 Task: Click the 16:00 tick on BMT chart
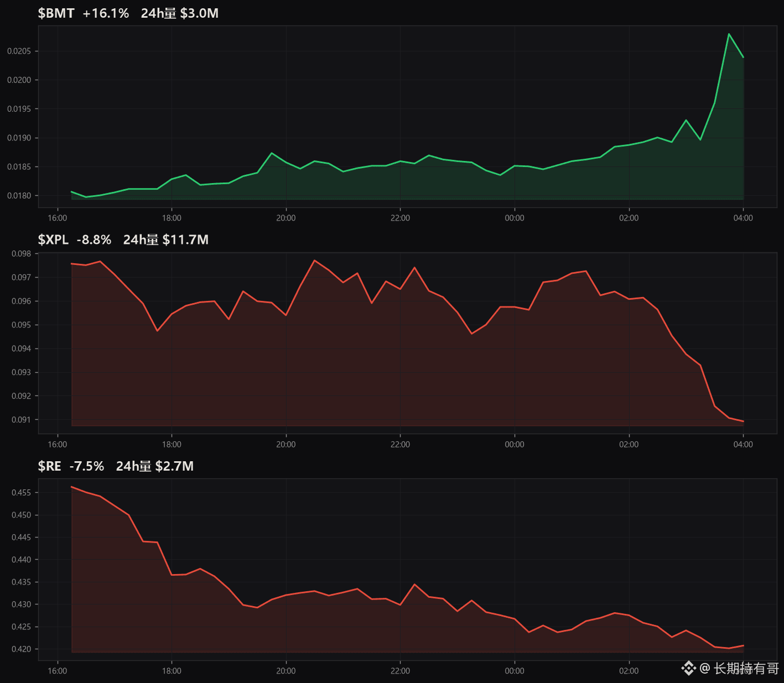coord(58,218)
